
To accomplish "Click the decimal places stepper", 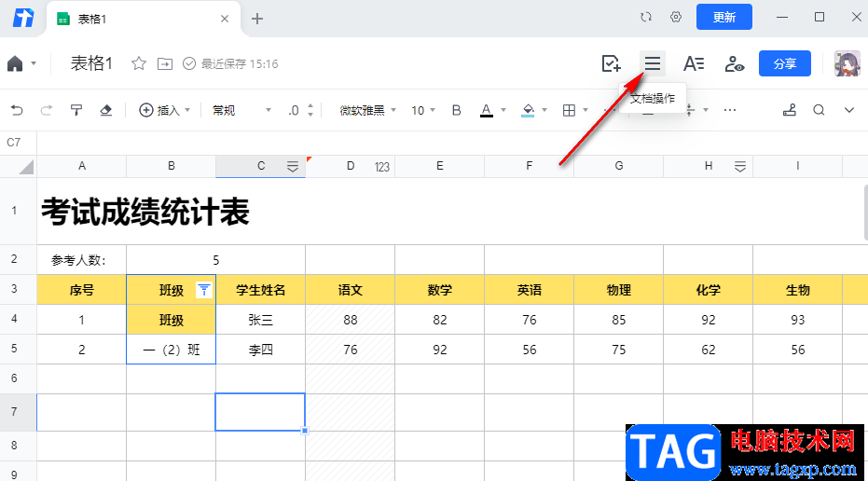I will tap(310, 110).
